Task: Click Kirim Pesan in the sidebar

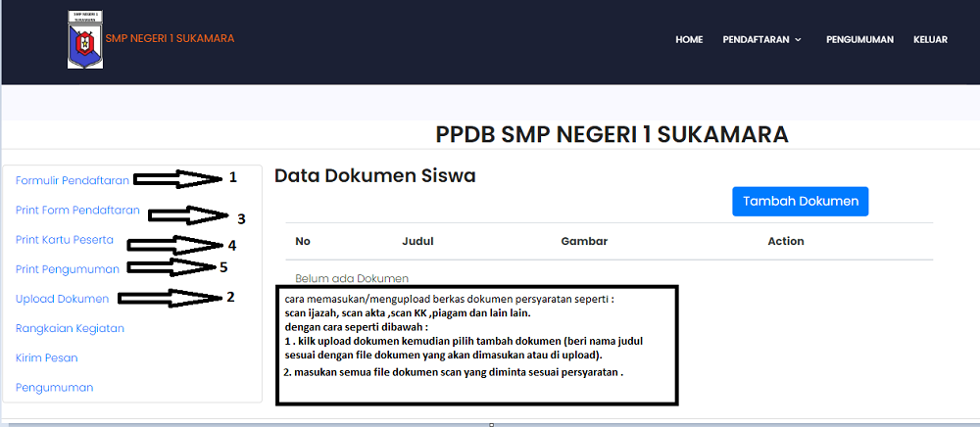Action: click(47, 358)
